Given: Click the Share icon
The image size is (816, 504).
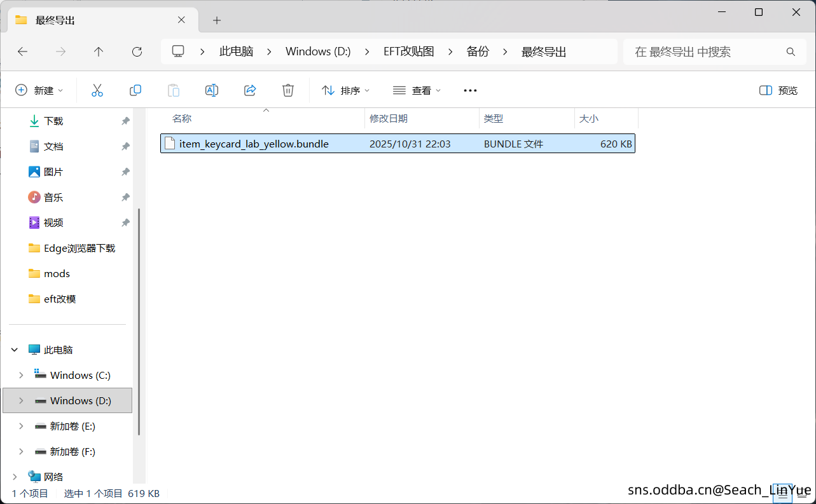Looking at the screenshot, I should click(249, 90).
